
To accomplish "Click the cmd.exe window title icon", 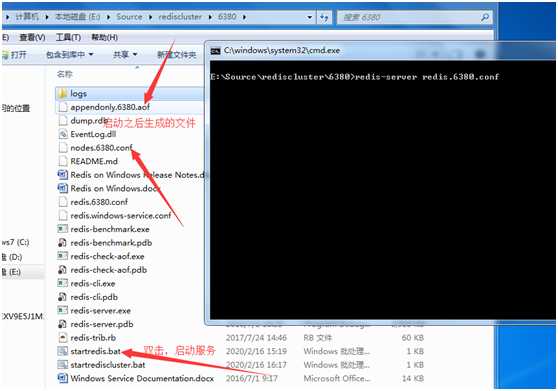I will tap(215, 51).
